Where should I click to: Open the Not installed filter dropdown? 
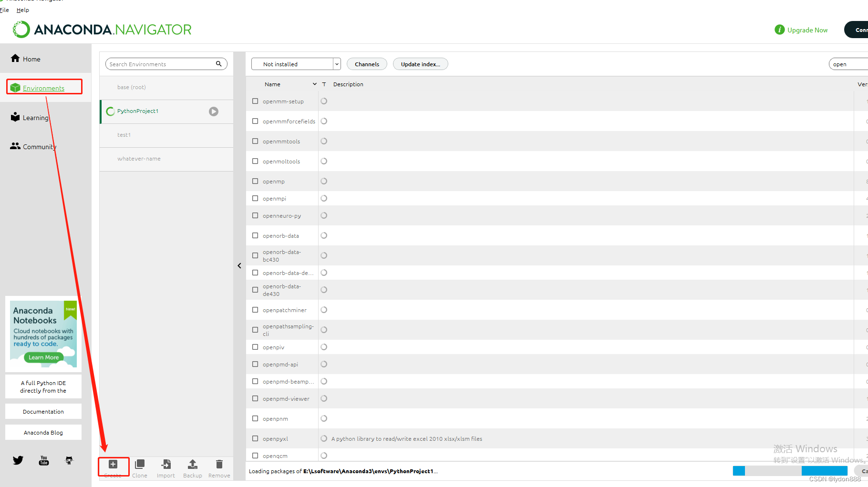(x=296, y=64)
